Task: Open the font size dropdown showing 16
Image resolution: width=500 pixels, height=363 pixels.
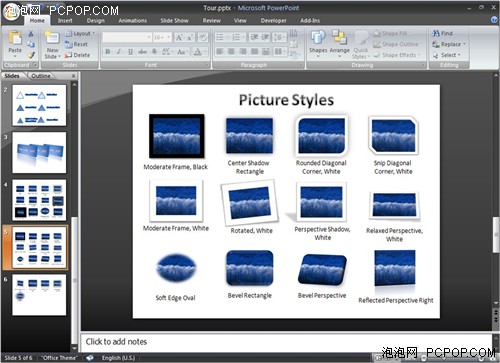Action: pyautogui.click(x=162, y=37)
